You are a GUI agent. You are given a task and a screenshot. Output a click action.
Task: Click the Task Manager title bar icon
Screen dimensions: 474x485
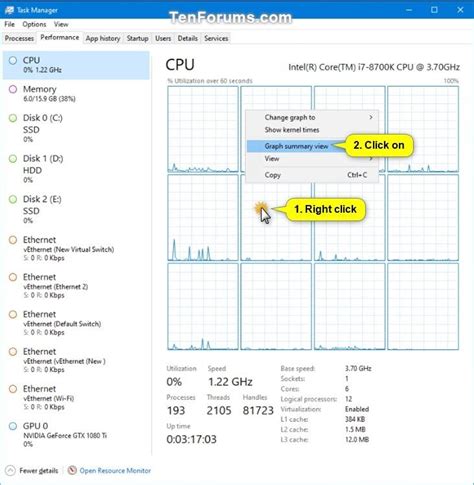point(9,10)
